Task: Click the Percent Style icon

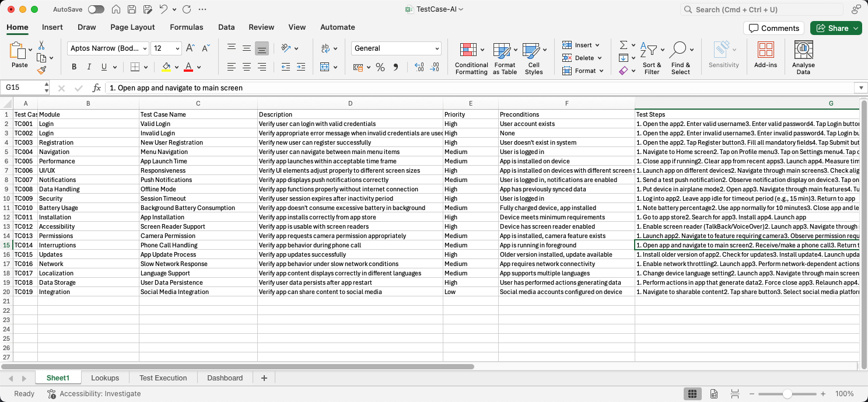Action: (380, 67)
